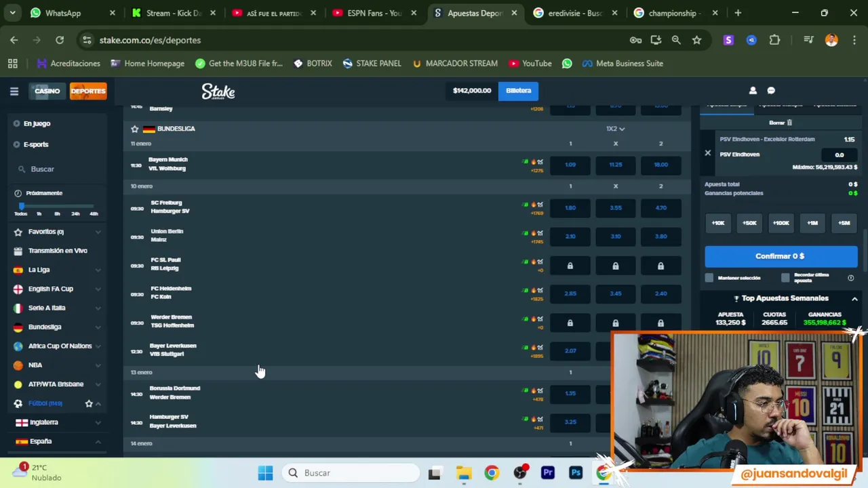This screenshot has height=488, width=868.
Task: Open the YouTube bookmark
Action: (x=530, y=64)
